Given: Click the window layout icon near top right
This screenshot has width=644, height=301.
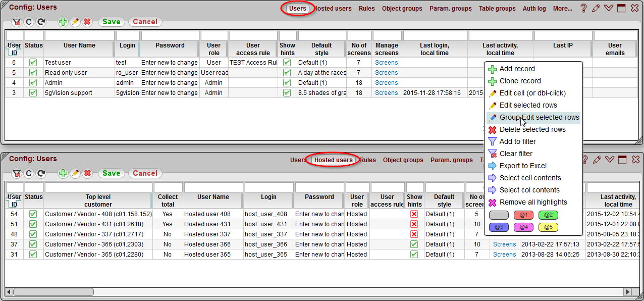Looking at the screenshot, I should point(621,8).
